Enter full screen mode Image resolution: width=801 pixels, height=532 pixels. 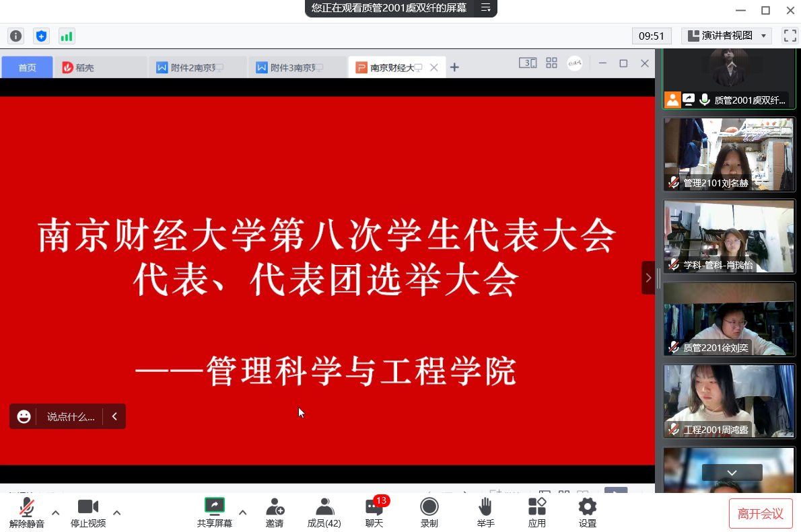pyautogui.click(x=789, y=36)
